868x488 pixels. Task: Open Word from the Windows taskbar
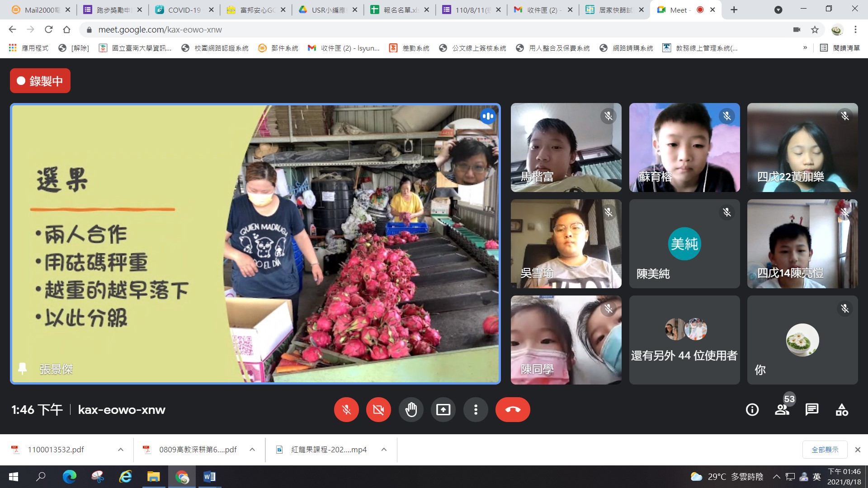[x=209, y=477]
